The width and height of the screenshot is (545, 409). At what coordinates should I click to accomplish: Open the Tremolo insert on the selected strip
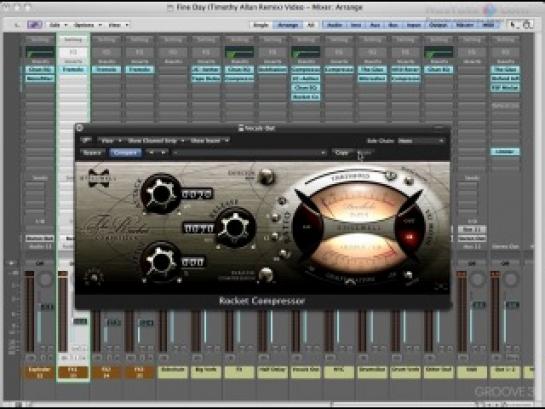click(x=73, y=69)
